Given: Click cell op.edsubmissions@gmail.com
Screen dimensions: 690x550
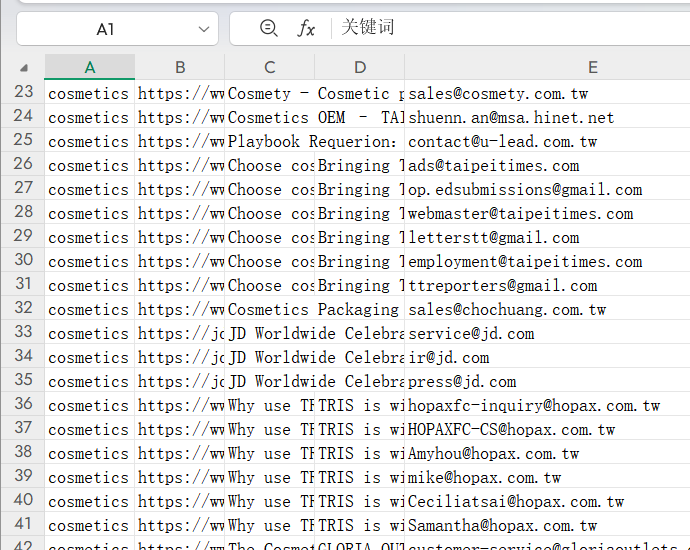Looking at the screenshot, I should tap(547, 189).
